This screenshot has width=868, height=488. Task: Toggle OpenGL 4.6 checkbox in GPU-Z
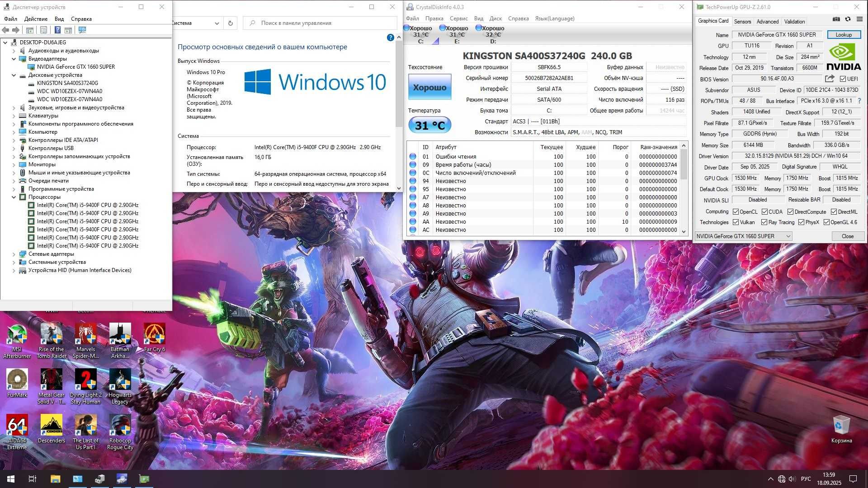click(x=826, y=222)
